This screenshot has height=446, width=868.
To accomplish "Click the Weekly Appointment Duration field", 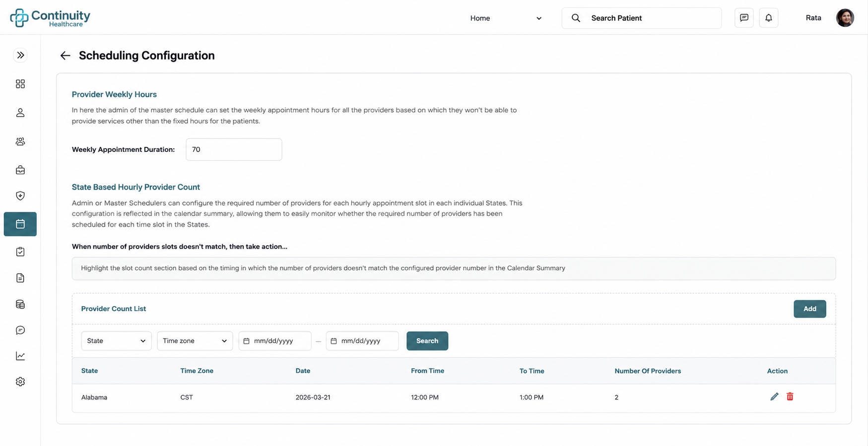I will [x=234, y=149].
